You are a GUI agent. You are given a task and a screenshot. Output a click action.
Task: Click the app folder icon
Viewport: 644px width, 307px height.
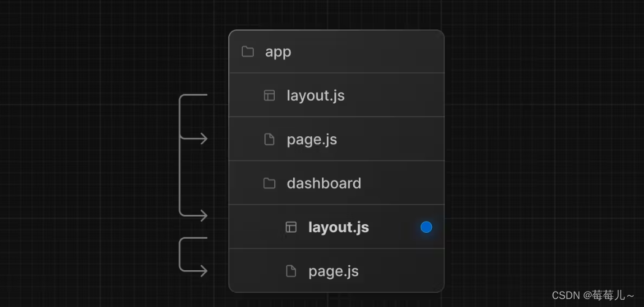[248, 52]
